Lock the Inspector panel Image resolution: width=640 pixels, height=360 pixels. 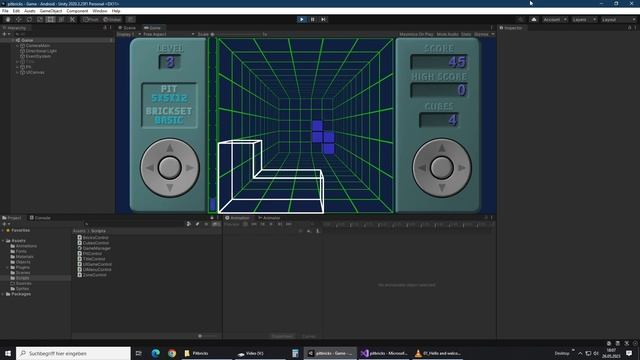(629, 28)
